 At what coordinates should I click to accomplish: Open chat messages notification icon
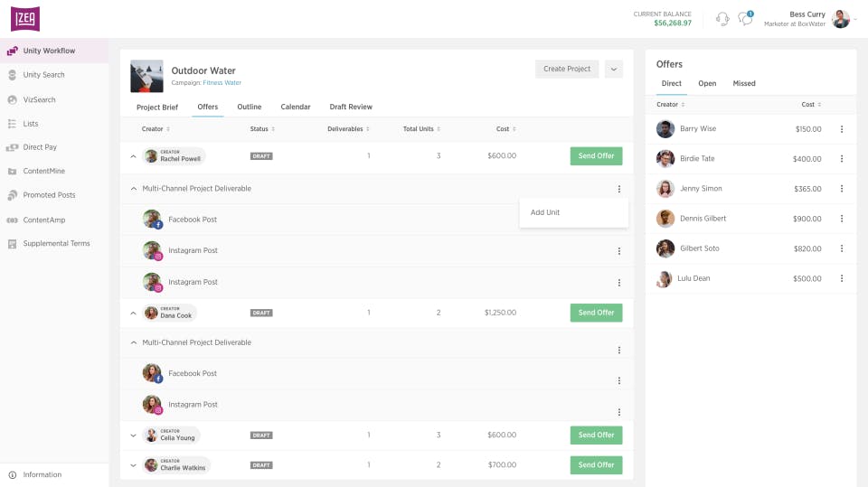746,19
